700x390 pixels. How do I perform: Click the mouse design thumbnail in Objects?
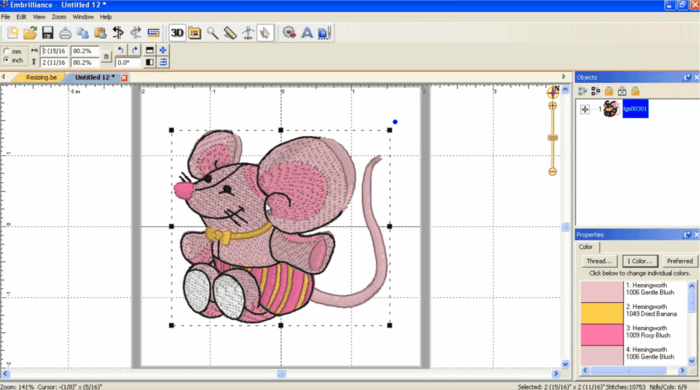pos(611,109)
